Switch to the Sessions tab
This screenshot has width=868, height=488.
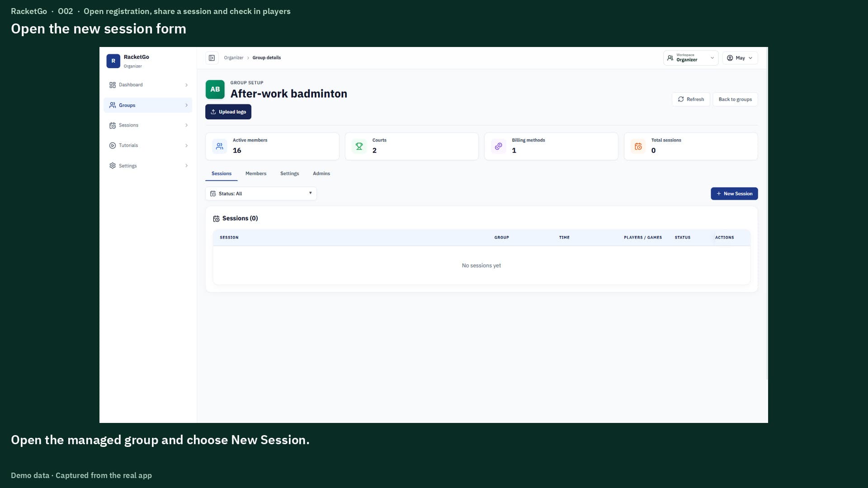pos(222,174)
